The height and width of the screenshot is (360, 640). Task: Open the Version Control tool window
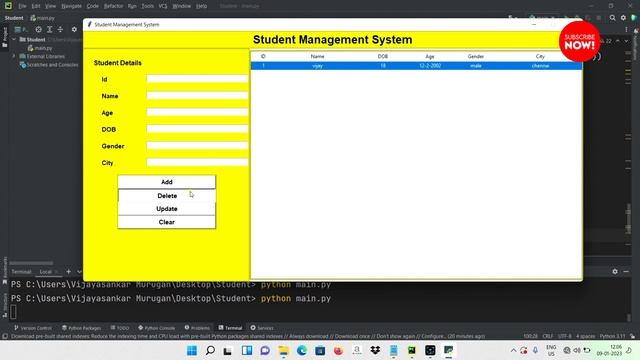(x=33, y=328)
